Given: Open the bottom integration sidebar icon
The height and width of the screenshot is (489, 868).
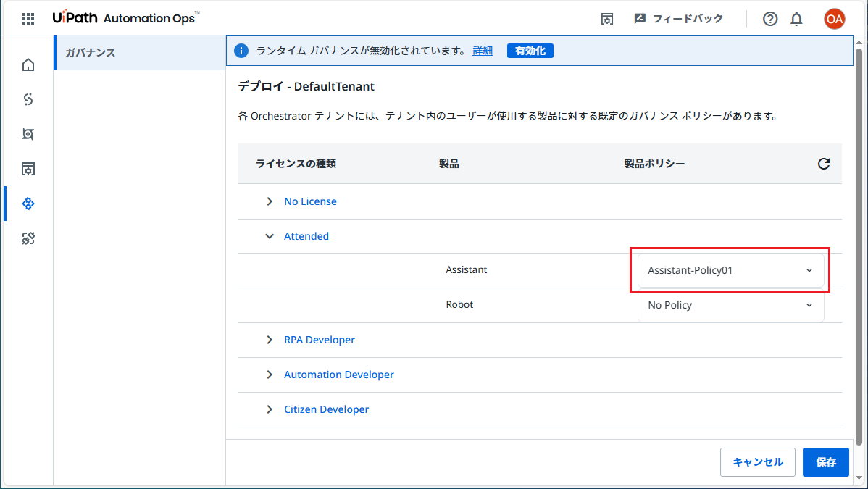Looking at the screenshot, I should (x=28, y=238).
